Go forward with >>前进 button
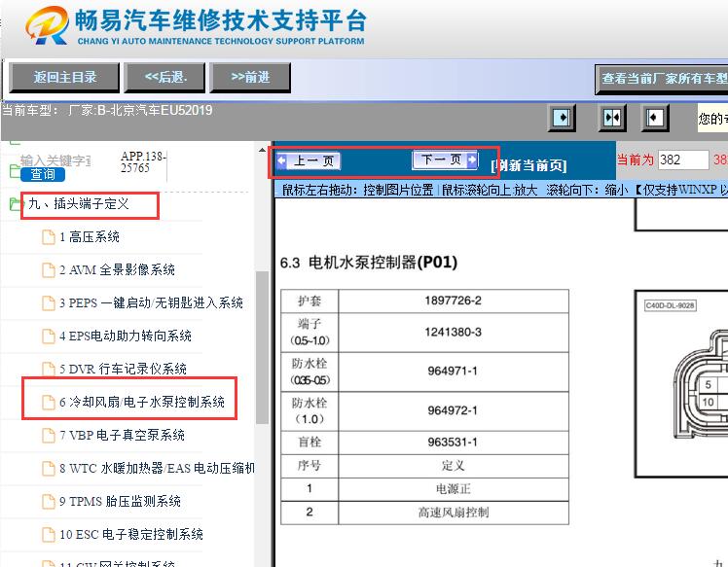The image size is (728, 567). (x=250, y=78)
